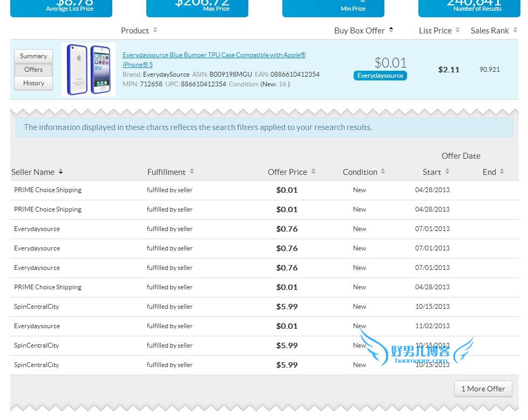Image resolution: width=528 pixels, height=420 pixels.
Task: Click the Everydaysource buy box seller badge
Action: click(380, 76)
